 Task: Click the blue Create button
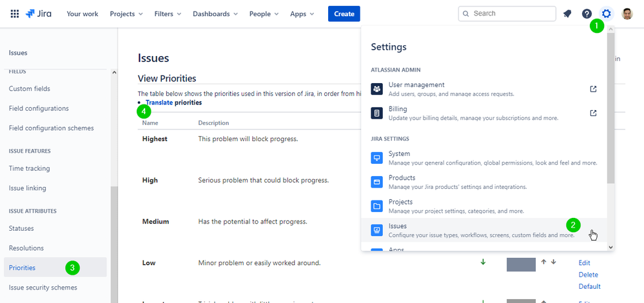click(x=344, y=14)
